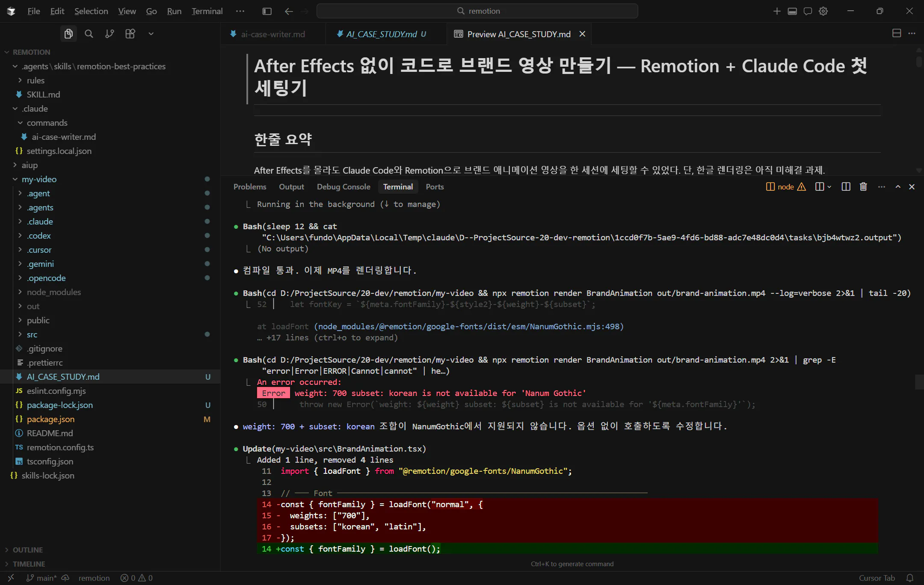Collapse the my-video folder
Image resolution: width=924 pixels, height=585 pixels.
pos(39,179)
